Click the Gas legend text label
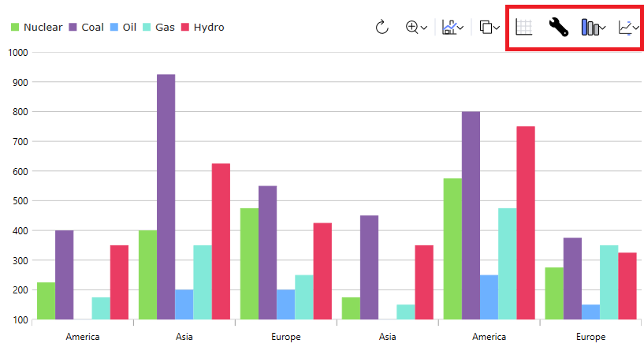644x351 pixels. [165, 28]
